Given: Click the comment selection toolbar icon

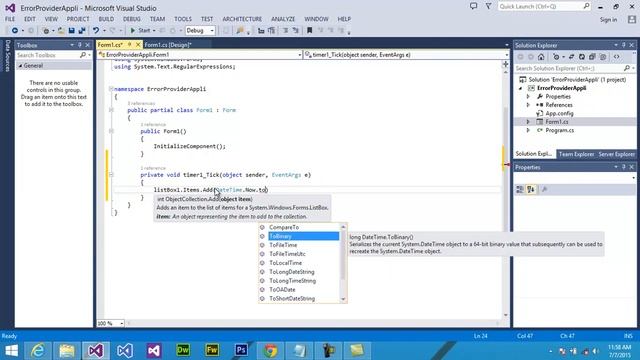Looking at the screenshot, I should coord(285,31).
